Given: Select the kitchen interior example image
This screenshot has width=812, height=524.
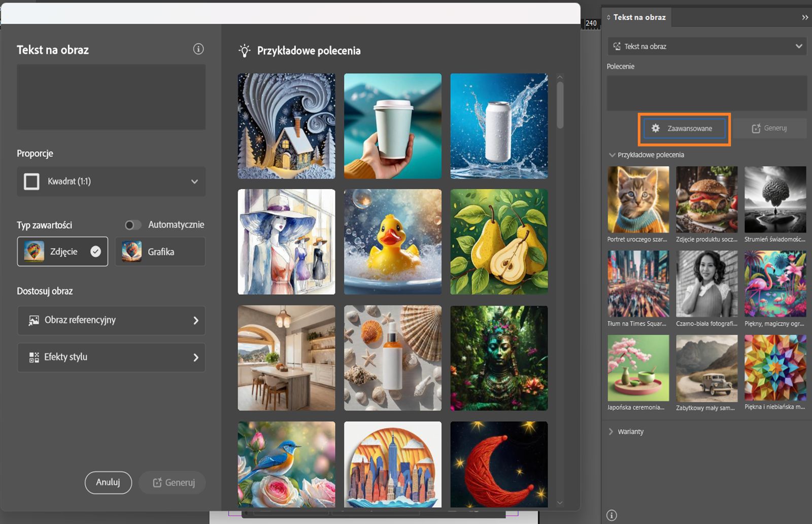Looking at the screenshot, I should click(x=286, y=358).
